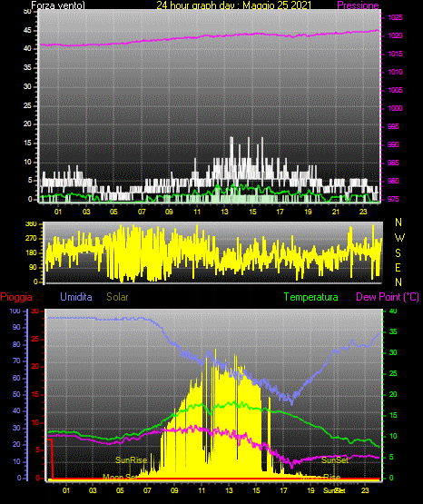
Task: Click hour label 19 under wind chart
Action: pyautogui.click(x=308, y=212)
